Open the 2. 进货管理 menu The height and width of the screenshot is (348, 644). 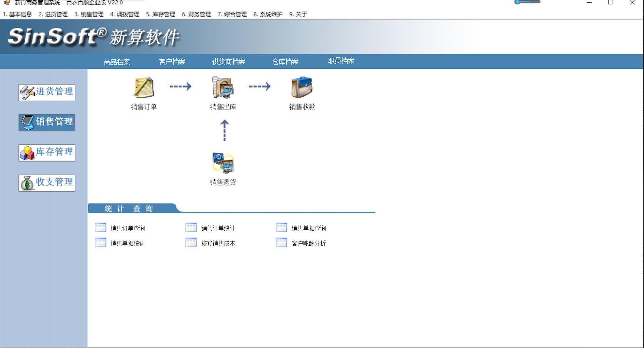coord(53,14)
